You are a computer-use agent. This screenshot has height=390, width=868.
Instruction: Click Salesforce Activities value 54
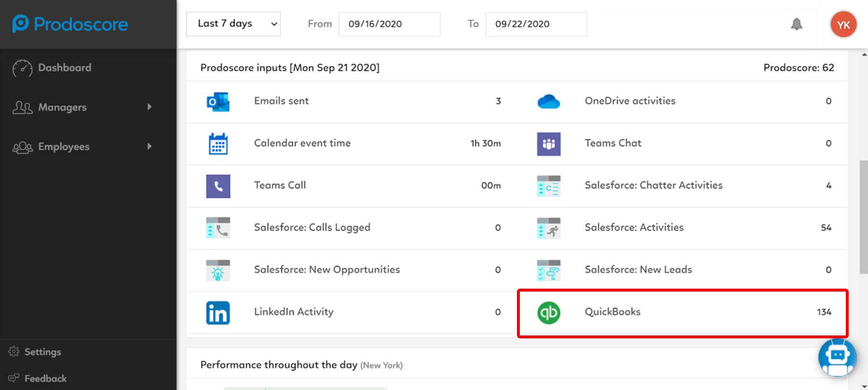[826, 227]
